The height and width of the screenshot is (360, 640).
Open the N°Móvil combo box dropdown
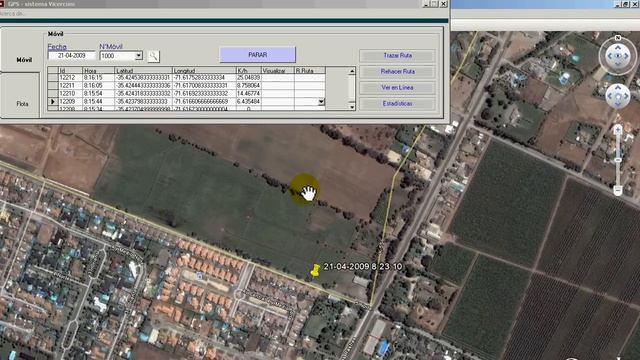pyautogui.click(x=139, y=56)
